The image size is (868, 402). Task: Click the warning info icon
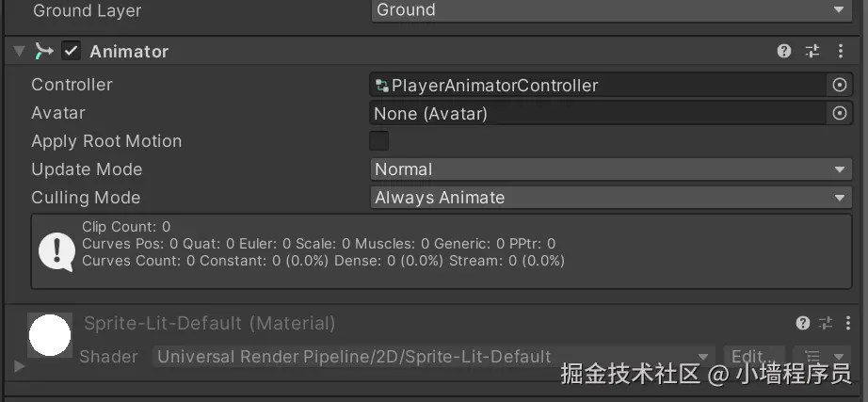tap(56, 251)
